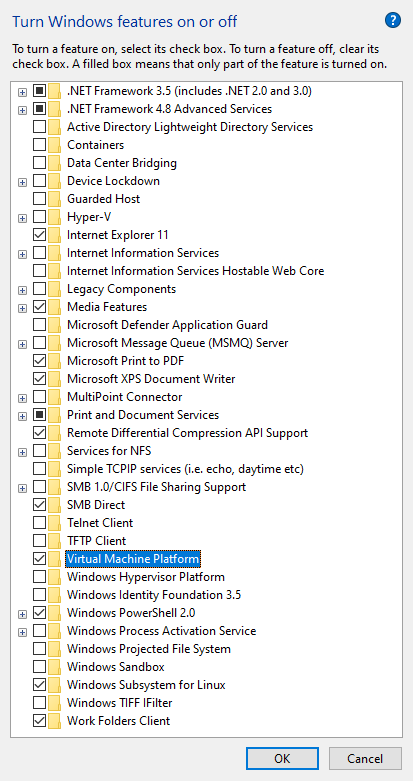Click the folder icon beside Telnet Client
This screenshot has width=413, height=781.
[55, 522]
